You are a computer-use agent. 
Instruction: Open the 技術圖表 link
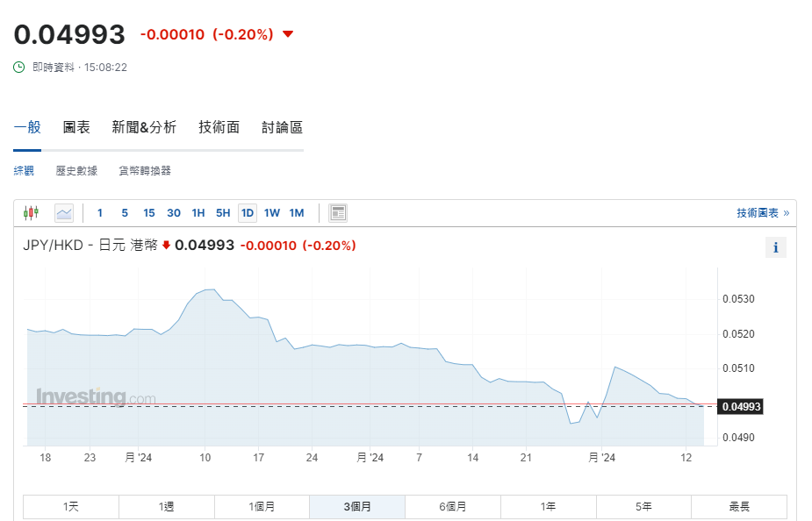(762, 212)
